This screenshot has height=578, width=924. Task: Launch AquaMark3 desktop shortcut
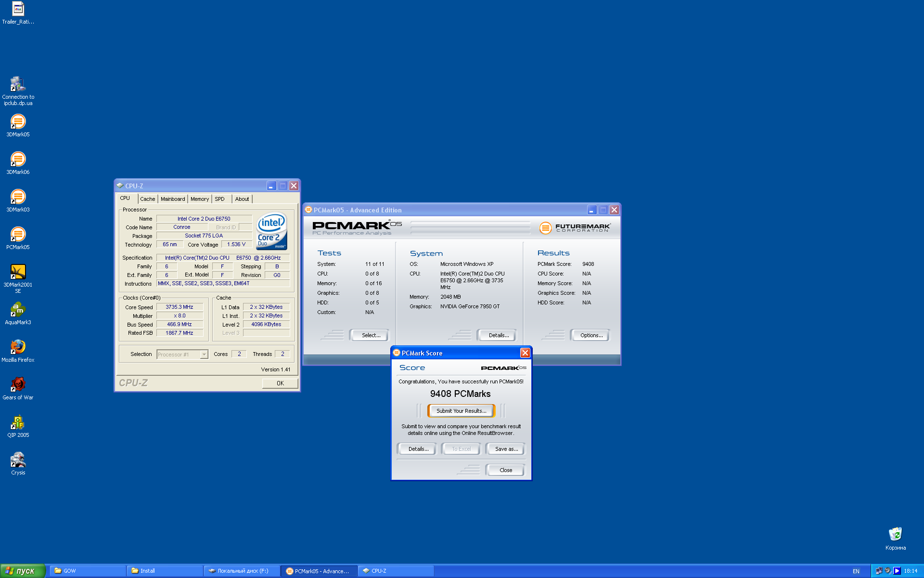click(x=18, y=313)
